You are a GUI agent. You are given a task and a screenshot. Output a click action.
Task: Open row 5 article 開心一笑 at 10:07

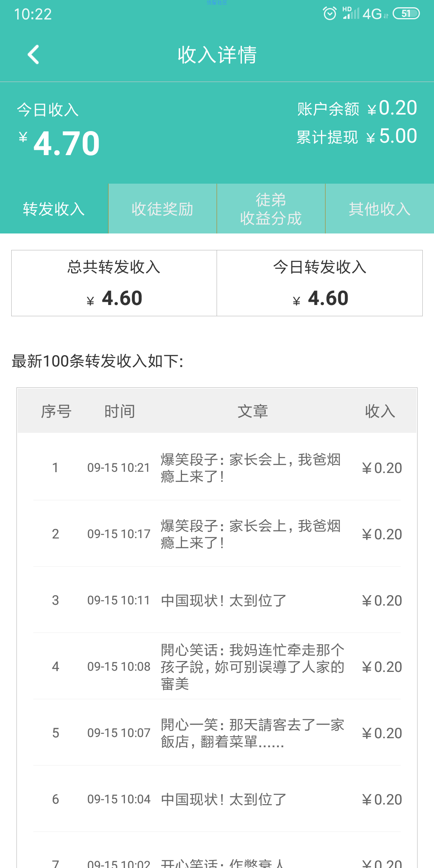[217, 733]
